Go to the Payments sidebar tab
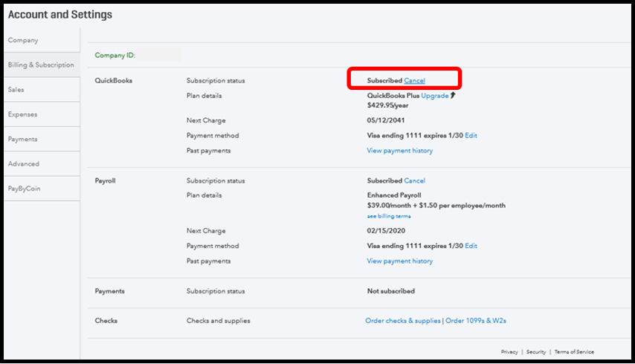Viewport: 635px width, 364px height. tap(42, 139)
